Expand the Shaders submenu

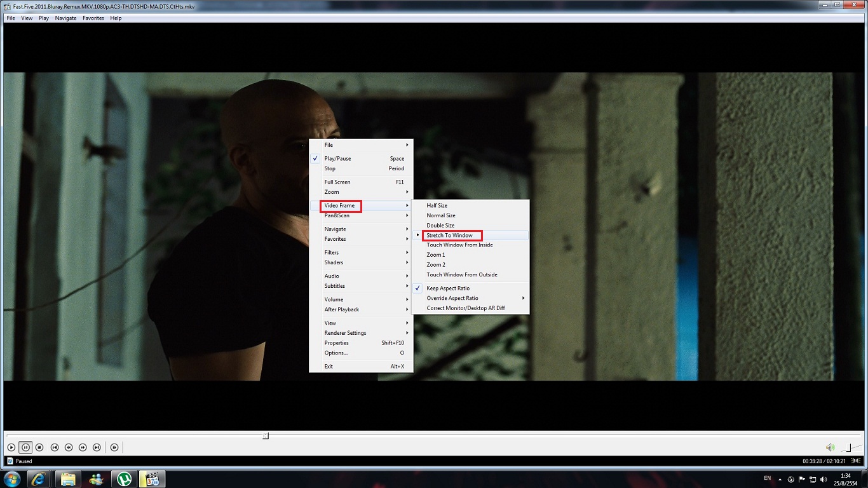coord(361,262)
